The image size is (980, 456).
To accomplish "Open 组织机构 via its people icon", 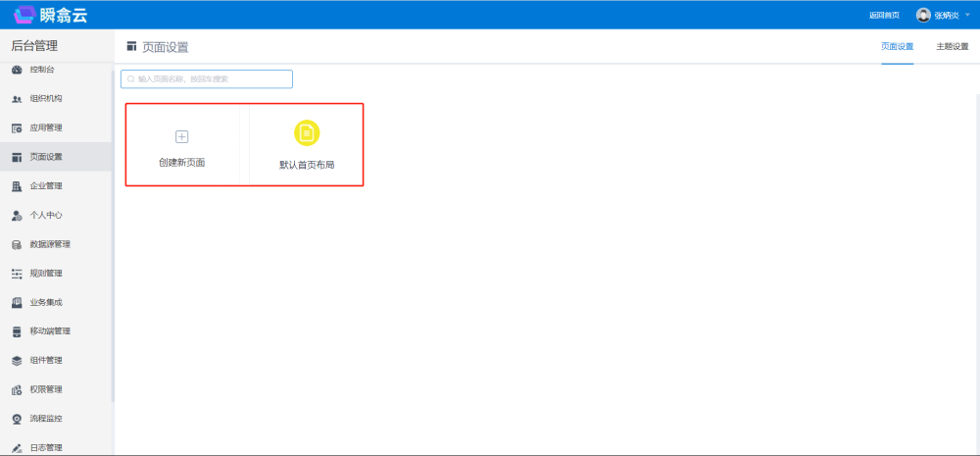I will click(x=17, y=99).
